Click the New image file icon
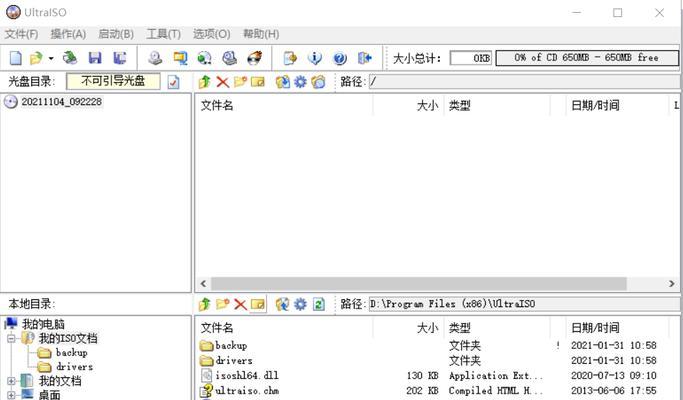The height and width of the screenshot is (400, 683). coord(15,58)
